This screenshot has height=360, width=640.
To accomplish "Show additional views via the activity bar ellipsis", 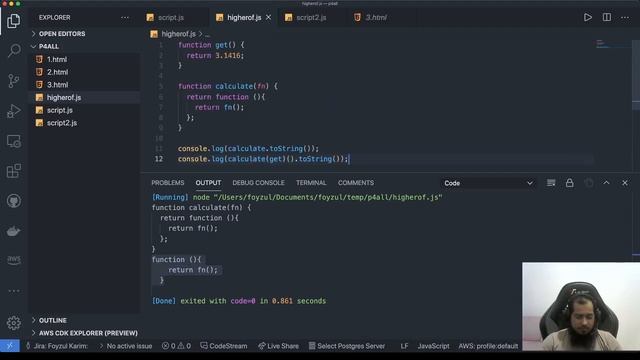I will pos(13,291).
